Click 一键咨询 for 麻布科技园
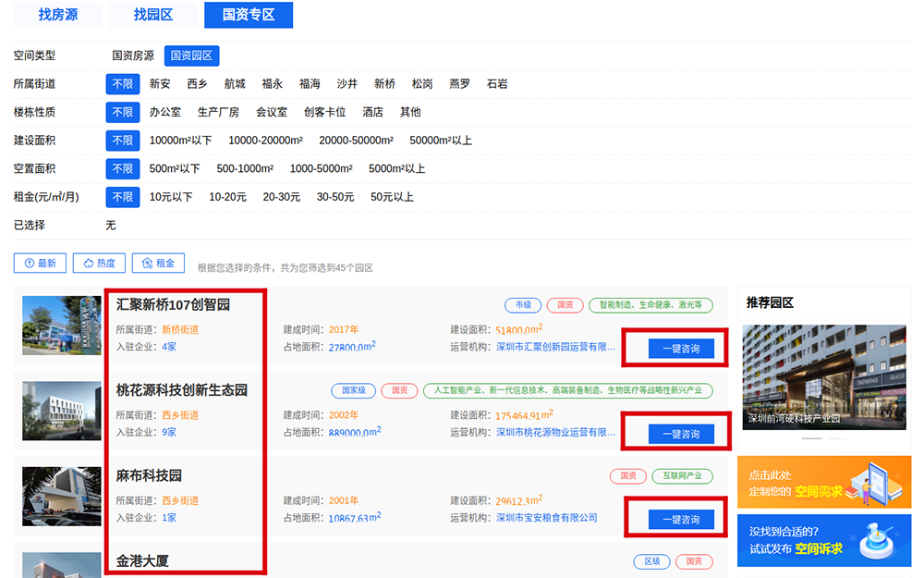The image size is (924, 578). (681, 520)
